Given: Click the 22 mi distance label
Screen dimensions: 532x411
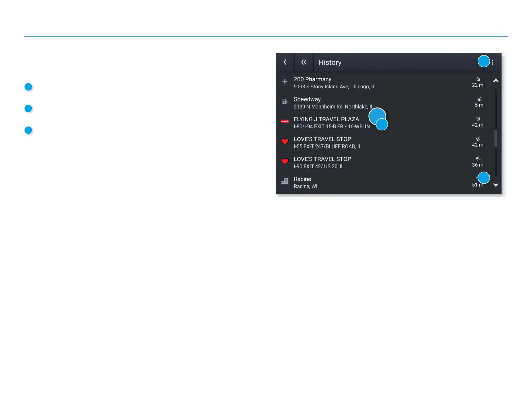Looking at the screenshot, I should click(x=478, y=85).
